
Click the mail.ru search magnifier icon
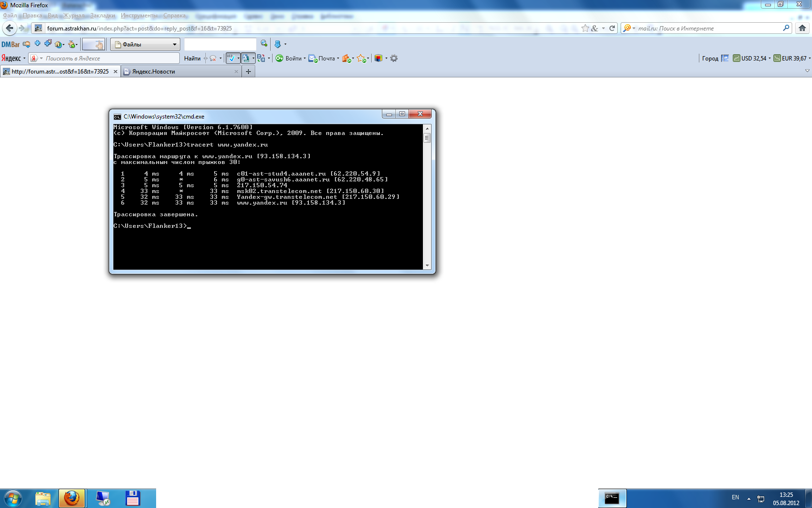[x=786, y=28]
